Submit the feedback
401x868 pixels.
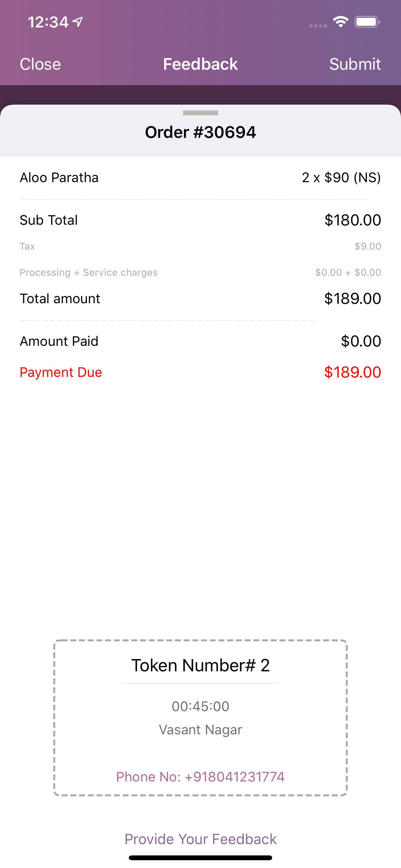click(355, 64)
